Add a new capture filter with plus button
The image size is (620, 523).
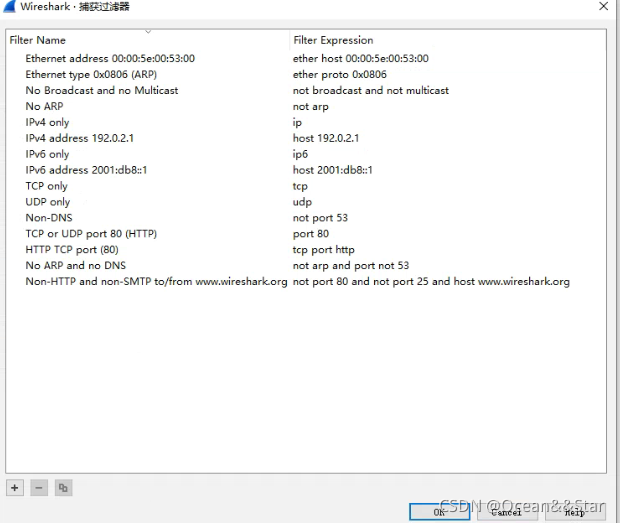pos(15,488)
